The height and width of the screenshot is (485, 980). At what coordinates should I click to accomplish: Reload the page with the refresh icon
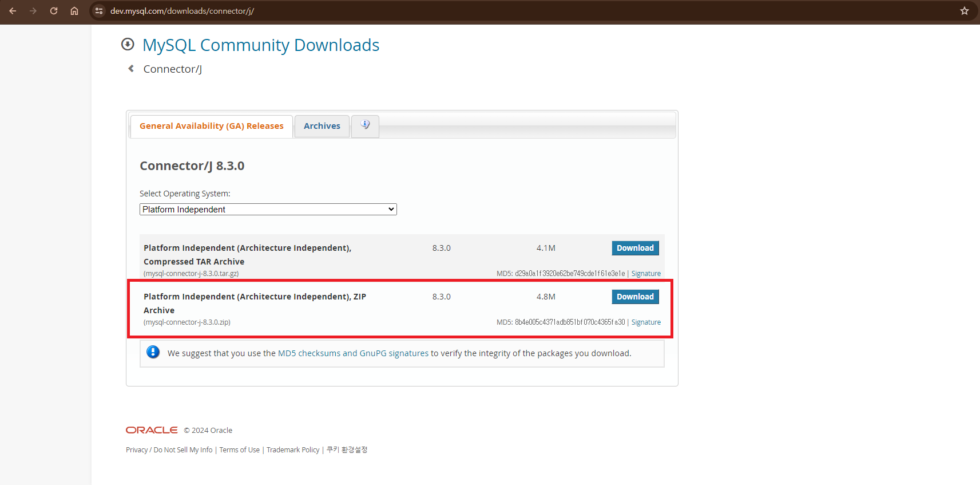[x=54, y=11]
